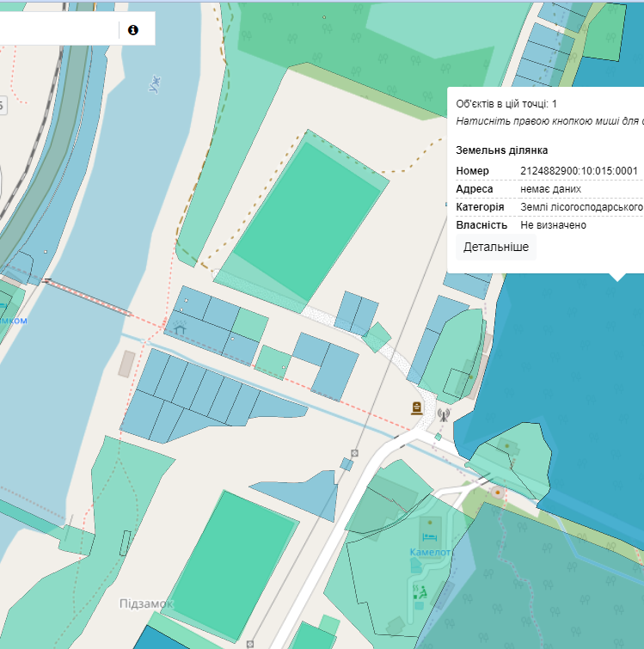Click the small square marker on road
644x649 pixels.
click(354, 453)
